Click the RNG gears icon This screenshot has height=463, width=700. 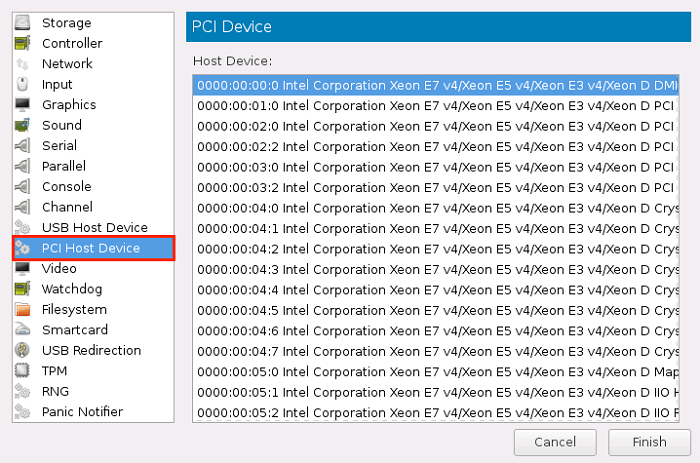point(22,391)
